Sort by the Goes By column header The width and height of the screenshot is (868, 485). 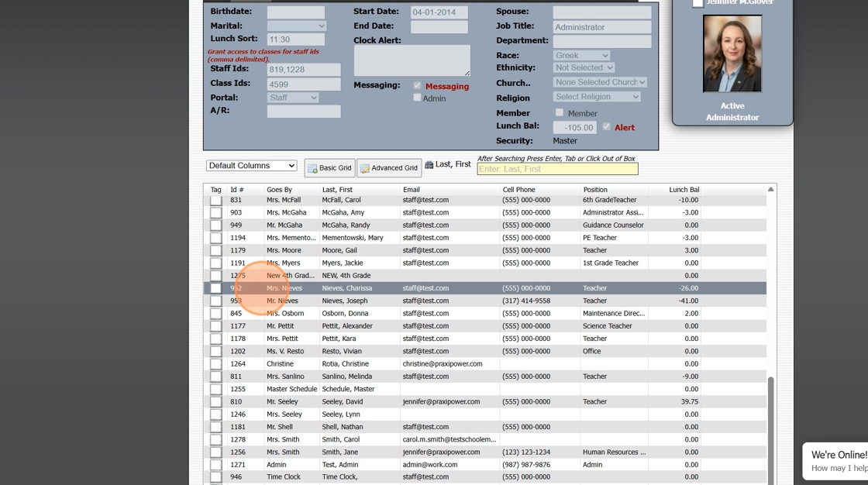[x=279, y=189]
